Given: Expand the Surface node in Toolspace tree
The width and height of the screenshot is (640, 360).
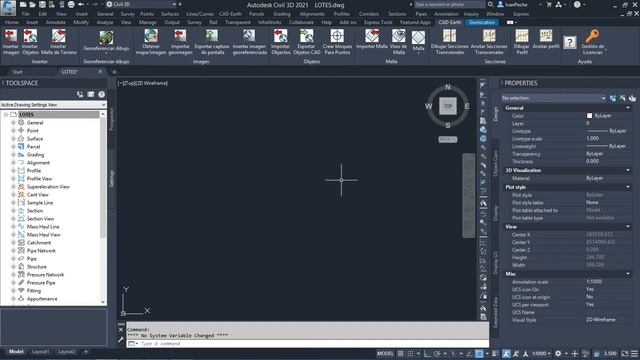Looking at the screenshot, I should (x=13, y=139).
